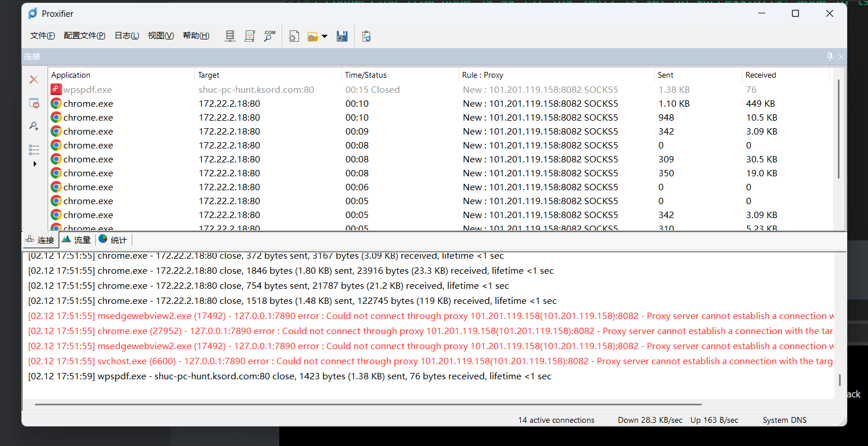This screenshot has height=446, width=868.
Task: Click the red X sidebar icon
Action: pyautogui.click(x=34, y=79)
